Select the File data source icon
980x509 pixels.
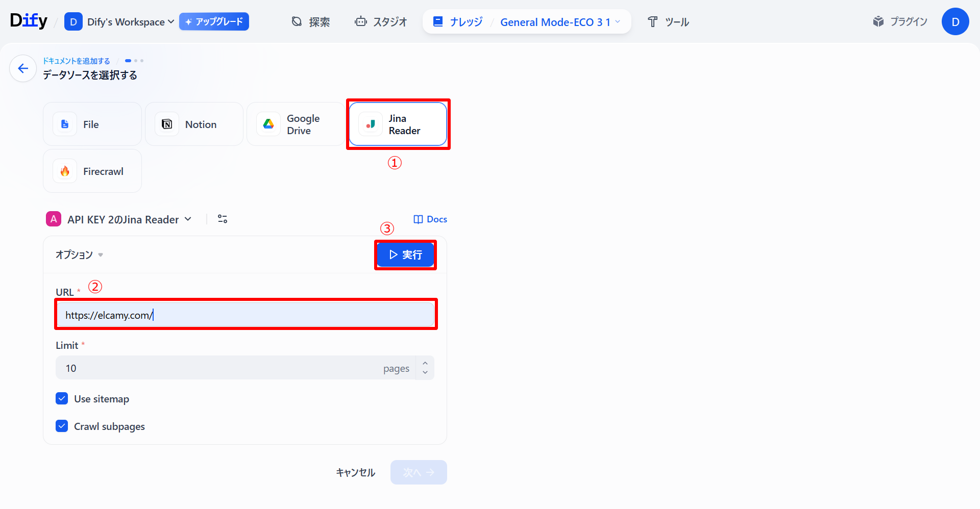(65, 124)
